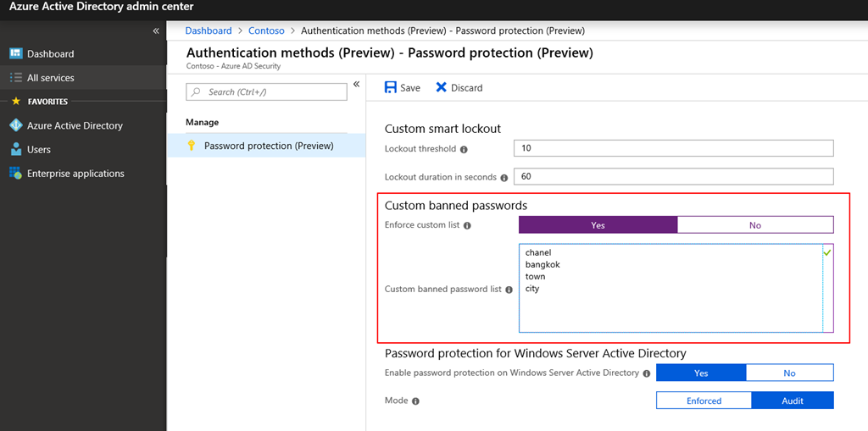The width and height of the screenshot is (868, 431).
Task: Click info icon beside Lockout threshold
Action: (x=464, y=149)
